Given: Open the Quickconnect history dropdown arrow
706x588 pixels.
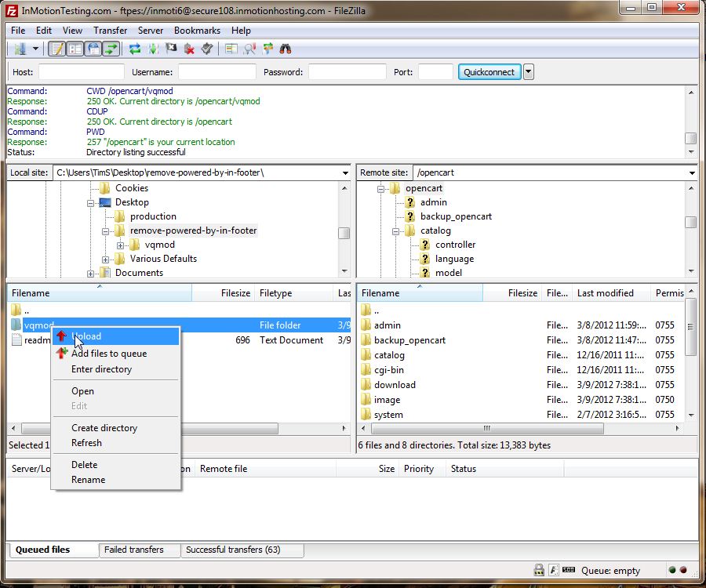Looking at the screenshot, I should coord(529,72).
